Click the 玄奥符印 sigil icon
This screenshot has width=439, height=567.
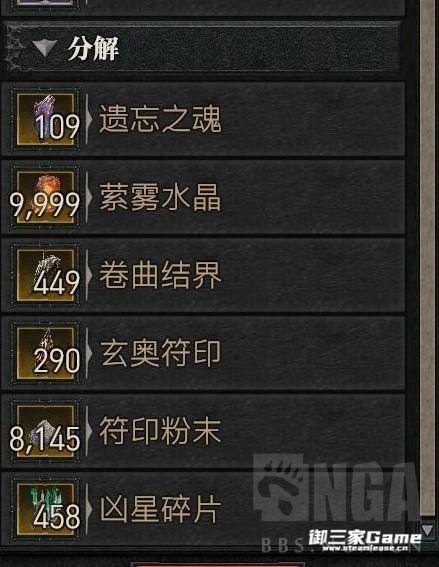tap(46, 354)
